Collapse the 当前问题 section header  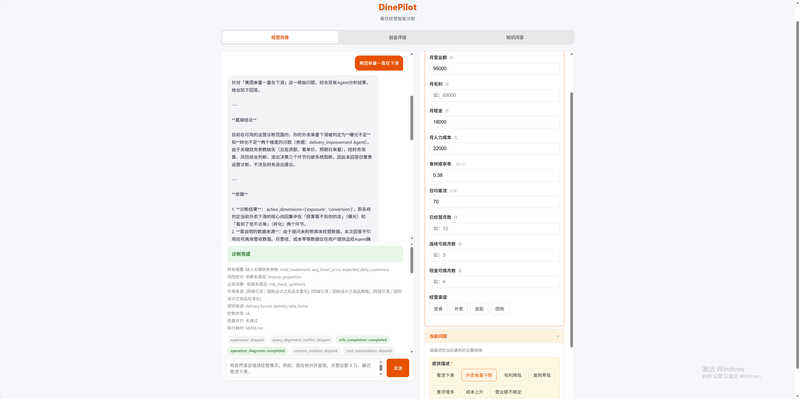click(x=494, y=336)
